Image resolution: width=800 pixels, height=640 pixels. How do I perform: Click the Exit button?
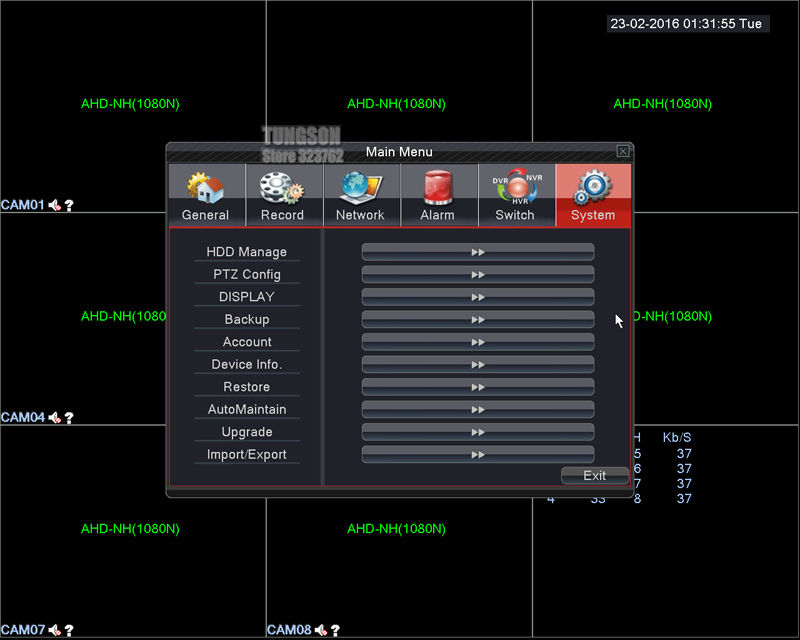click(x=595, y=476)
